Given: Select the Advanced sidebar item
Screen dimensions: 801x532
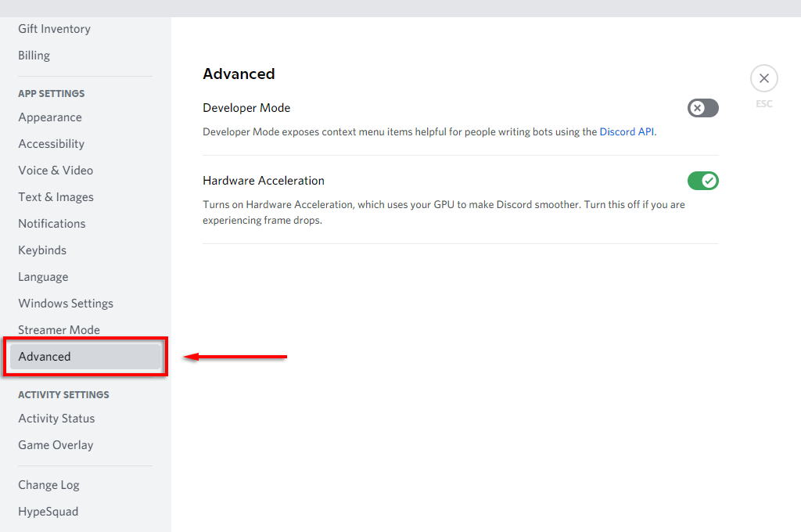Looking at the screenshot, I should pos(45,357).
